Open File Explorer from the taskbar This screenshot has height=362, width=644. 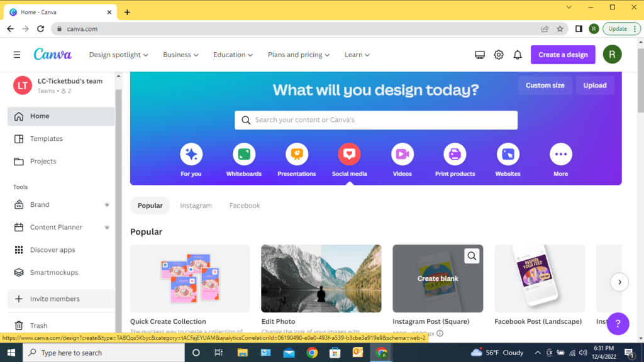[x=243, y=353]
